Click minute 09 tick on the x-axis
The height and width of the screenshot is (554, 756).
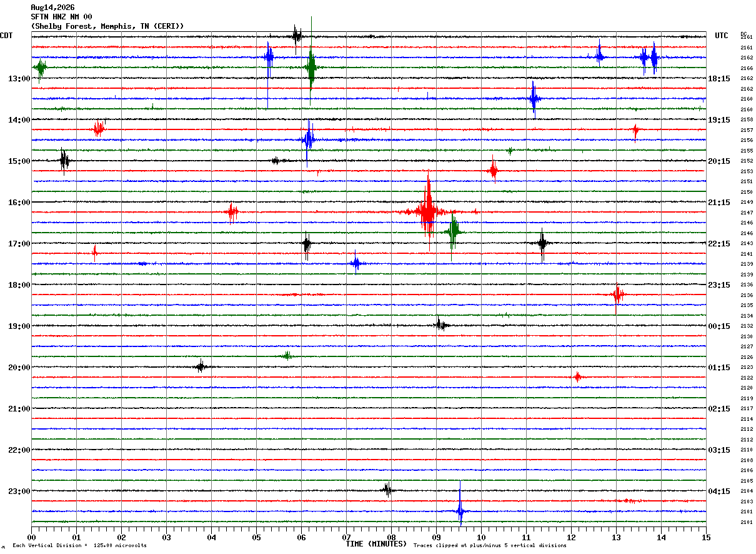click(436, 537)
